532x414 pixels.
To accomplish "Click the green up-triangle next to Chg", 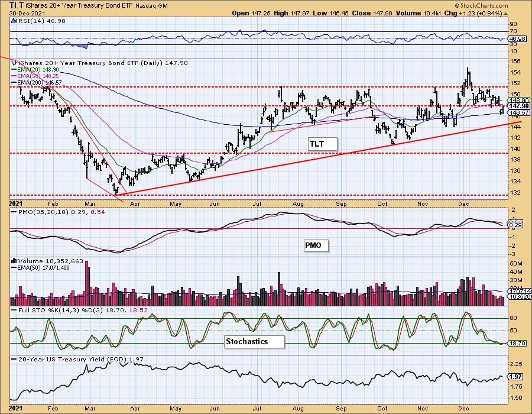I will point(505,14).
